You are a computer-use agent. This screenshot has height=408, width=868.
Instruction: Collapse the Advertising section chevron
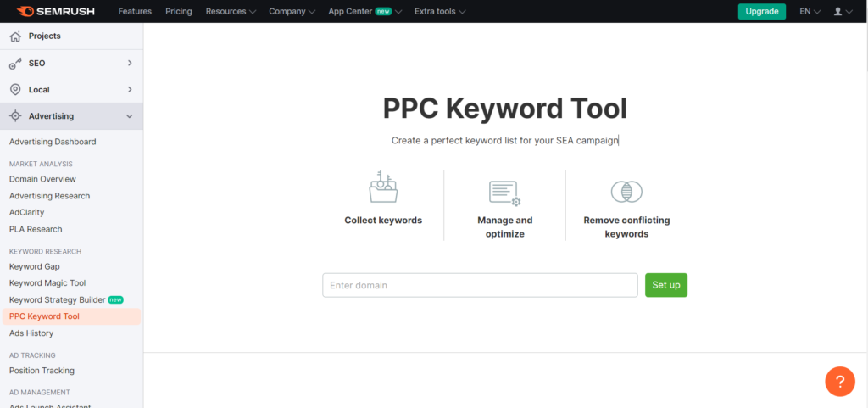click(x=130, y=116)
